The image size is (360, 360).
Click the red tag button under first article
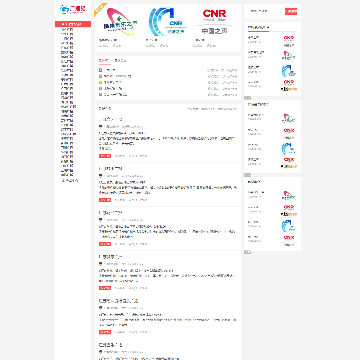coord(105,156)
